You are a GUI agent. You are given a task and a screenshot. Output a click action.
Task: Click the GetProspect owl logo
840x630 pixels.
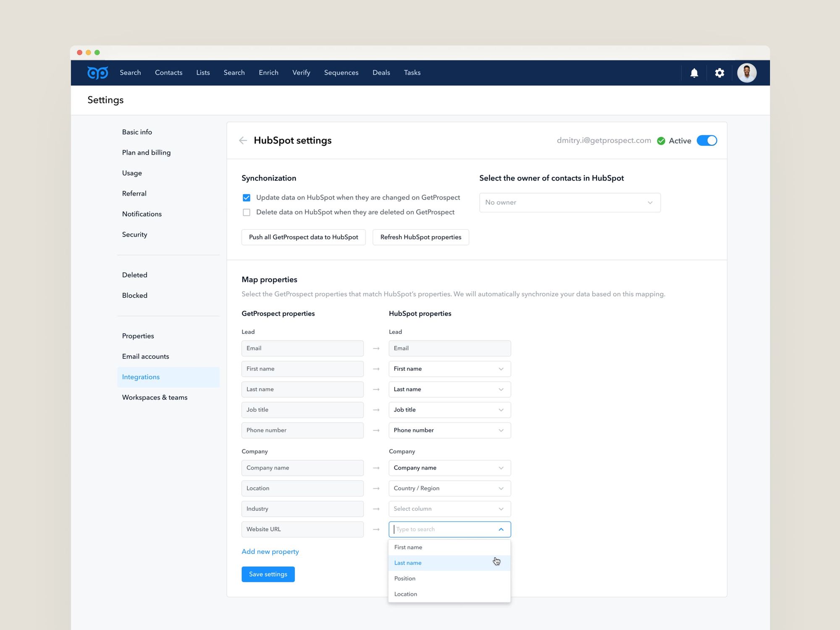click(97, 73)
